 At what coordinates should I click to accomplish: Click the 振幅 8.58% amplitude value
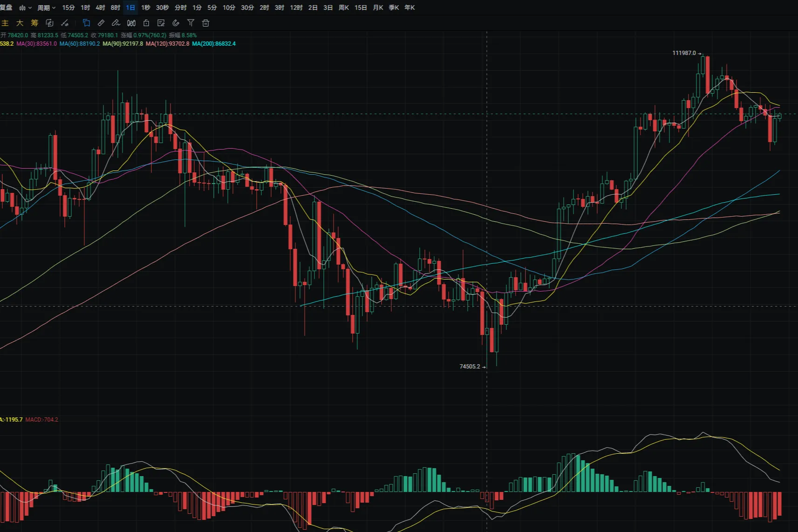[183, 35]
